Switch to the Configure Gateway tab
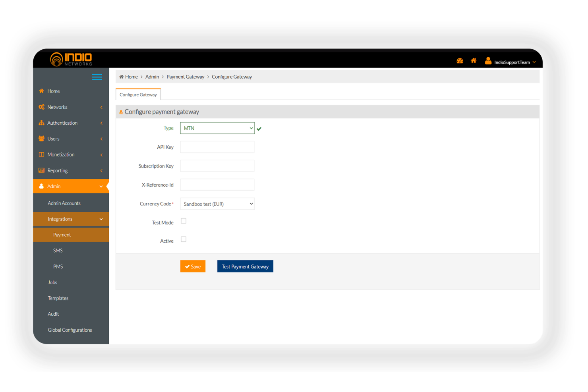 (138, 94)
